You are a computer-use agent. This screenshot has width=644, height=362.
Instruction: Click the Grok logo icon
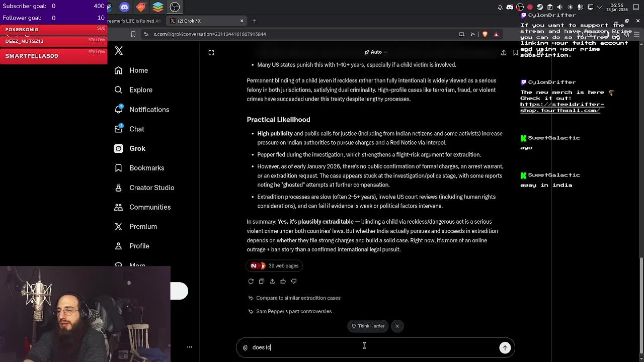tap(118, 148)
